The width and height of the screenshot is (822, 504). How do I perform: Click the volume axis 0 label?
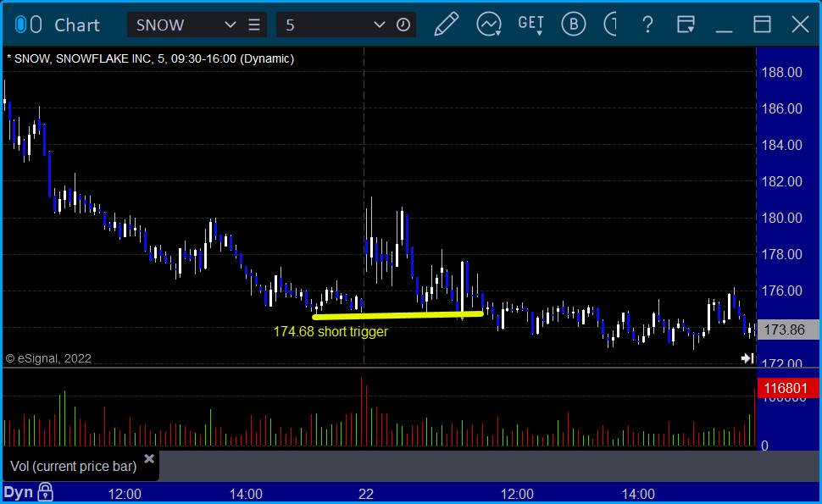coord(765,446)
